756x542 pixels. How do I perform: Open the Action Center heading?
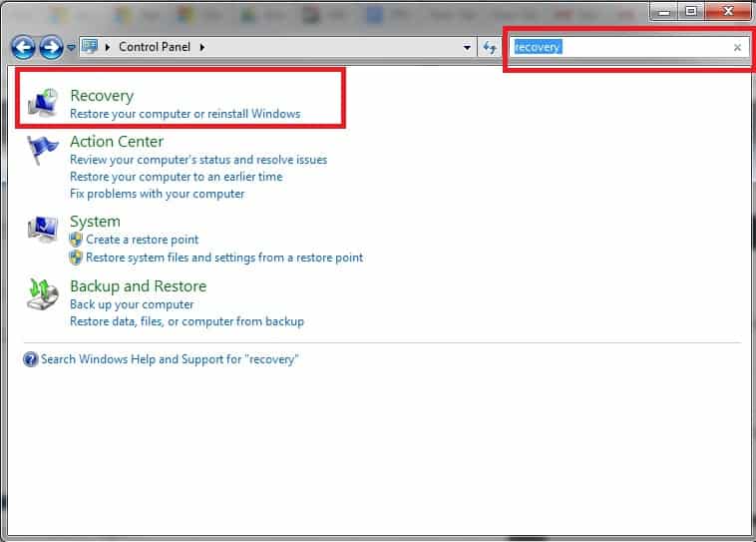(x=117, y=142)
